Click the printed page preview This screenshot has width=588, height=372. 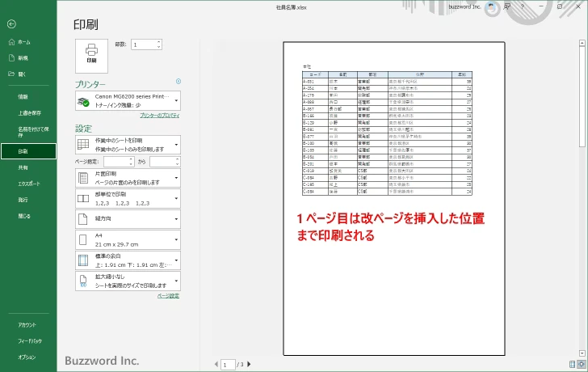point(394,199)
